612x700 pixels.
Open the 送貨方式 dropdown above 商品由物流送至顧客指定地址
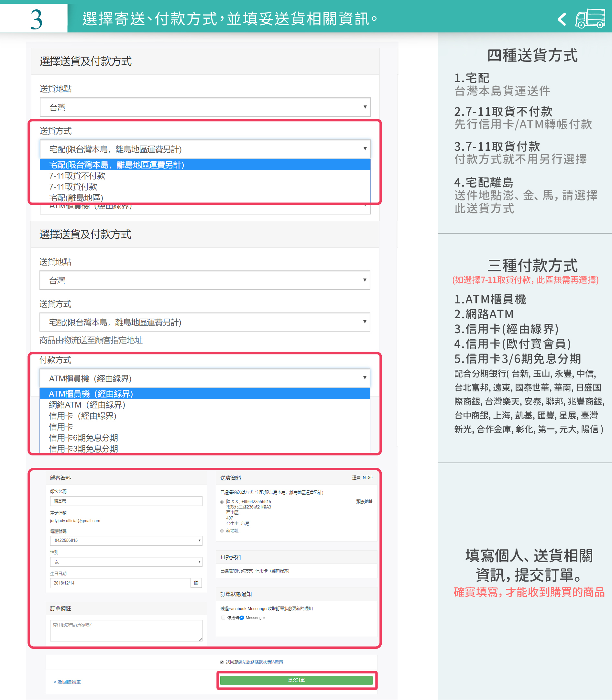(x=205, y=322)
